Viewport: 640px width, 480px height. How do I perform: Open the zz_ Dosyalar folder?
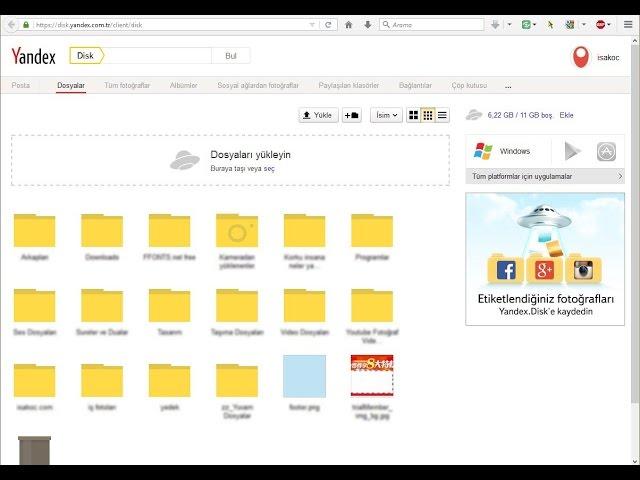tap(237, 380)
